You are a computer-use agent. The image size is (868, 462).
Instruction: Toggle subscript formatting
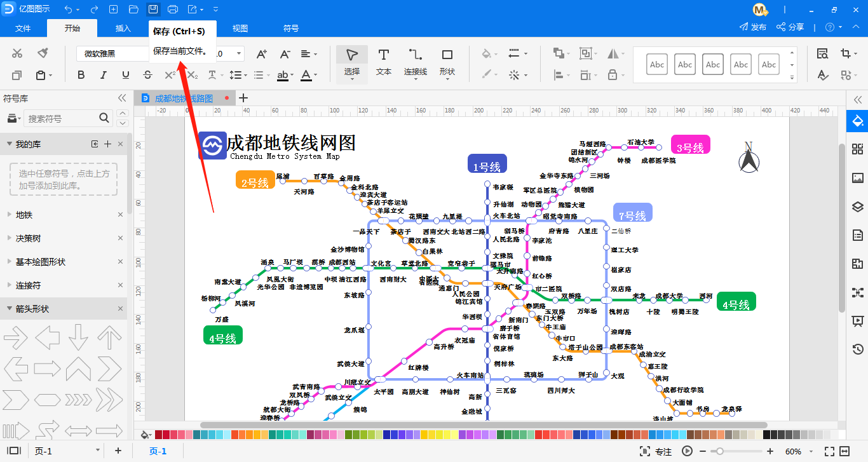[193, 75]
